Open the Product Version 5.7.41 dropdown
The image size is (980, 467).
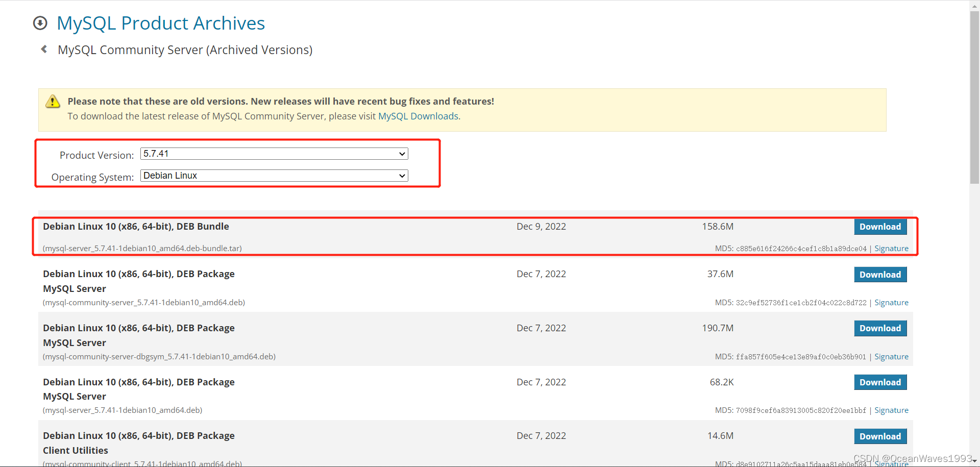[274, 154]
